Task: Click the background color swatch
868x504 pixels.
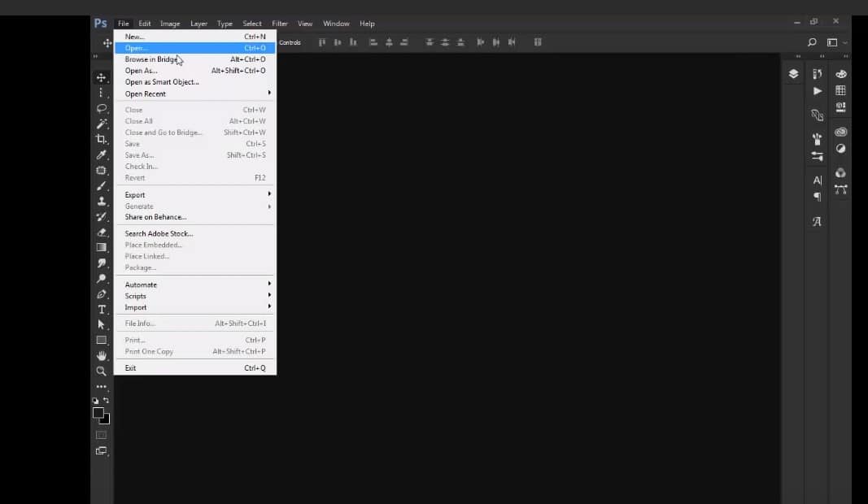Action: point(107,421)
